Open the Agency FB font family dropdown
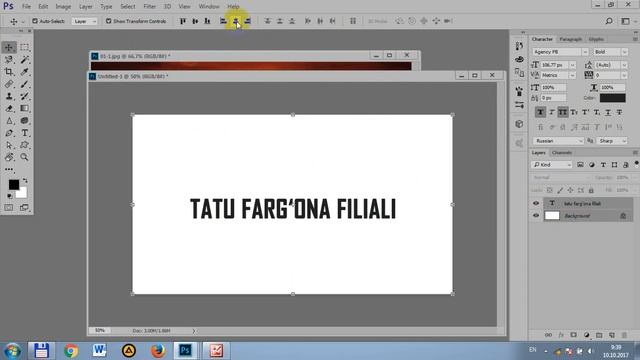This screenshot has width=640, height=360. 585,52
